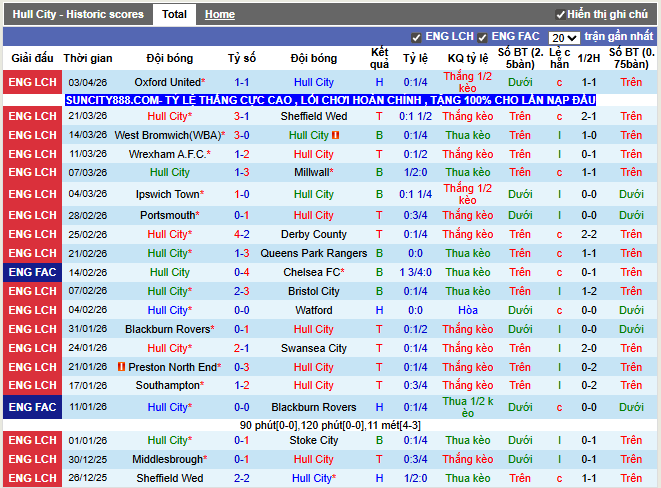Click the red card icon beside Hull City
Screen dimensions: 661x488
336,135
